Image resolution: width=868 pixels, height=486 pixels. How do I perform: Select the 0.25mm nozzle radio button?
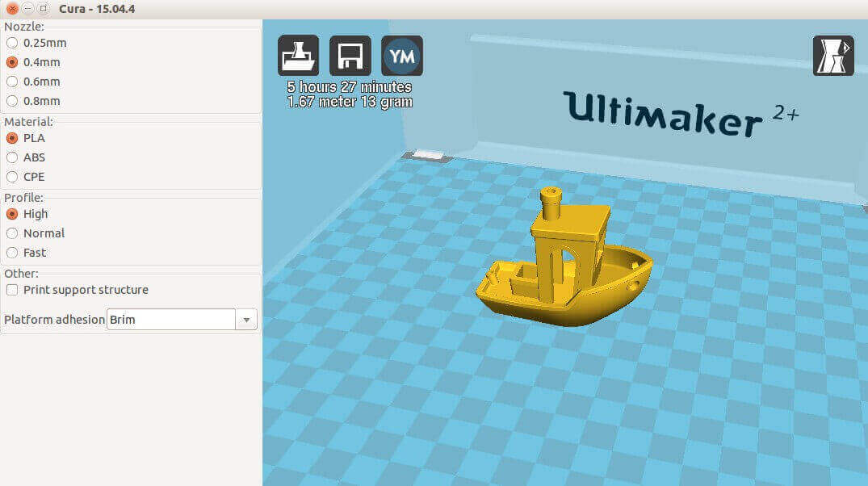pos(12,43)
